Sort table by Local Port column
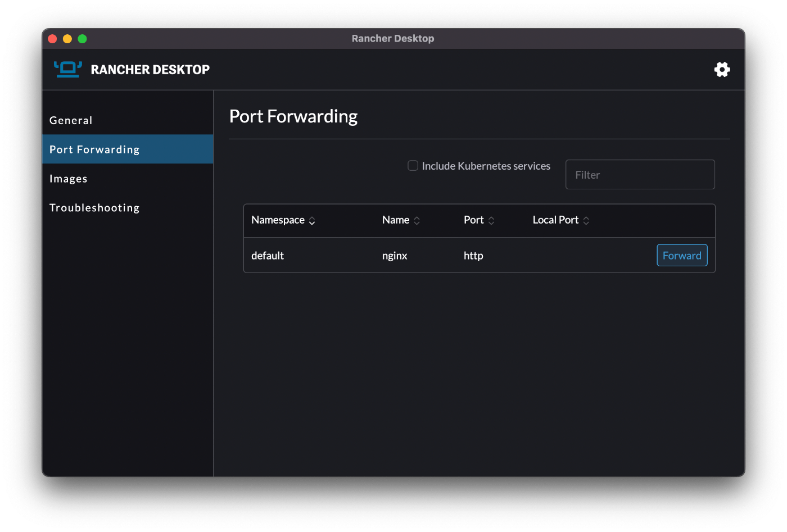Image resolution: width=787 pixels, height=532 pixels. pyautogui.click(x=561, y=220)
